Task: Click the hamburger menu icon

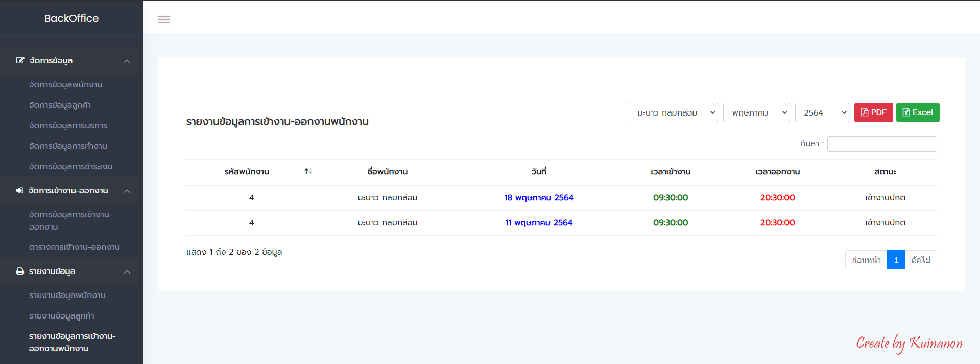Action: click(x=163, y=19)
